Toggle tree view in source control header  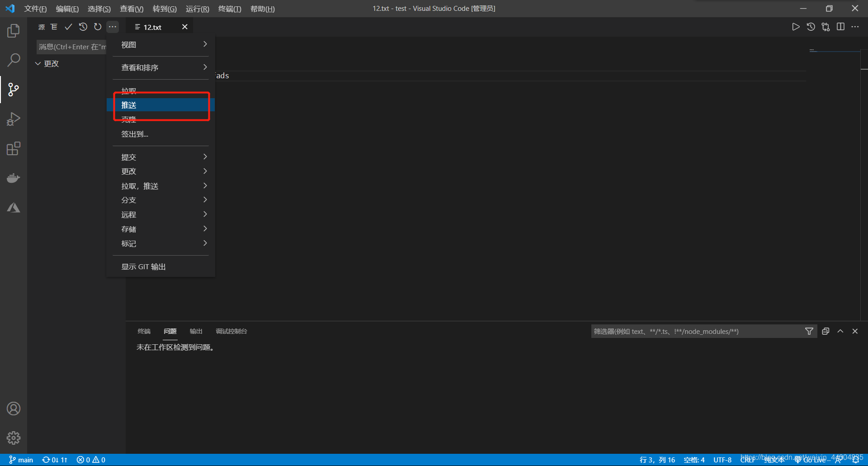54,27
